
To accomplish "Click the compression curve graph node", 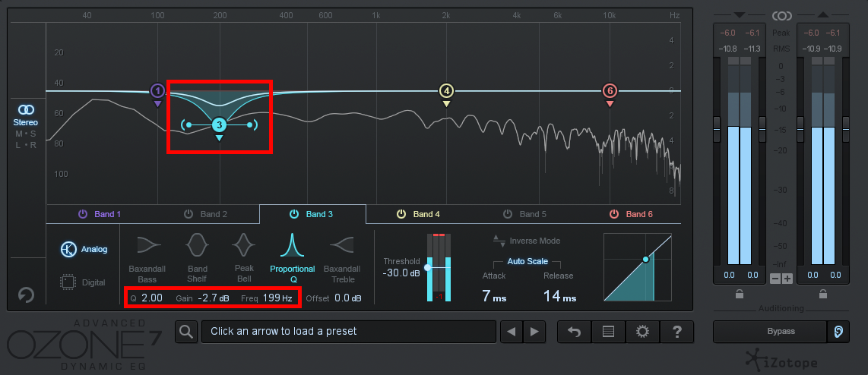I will pos(645,259).
